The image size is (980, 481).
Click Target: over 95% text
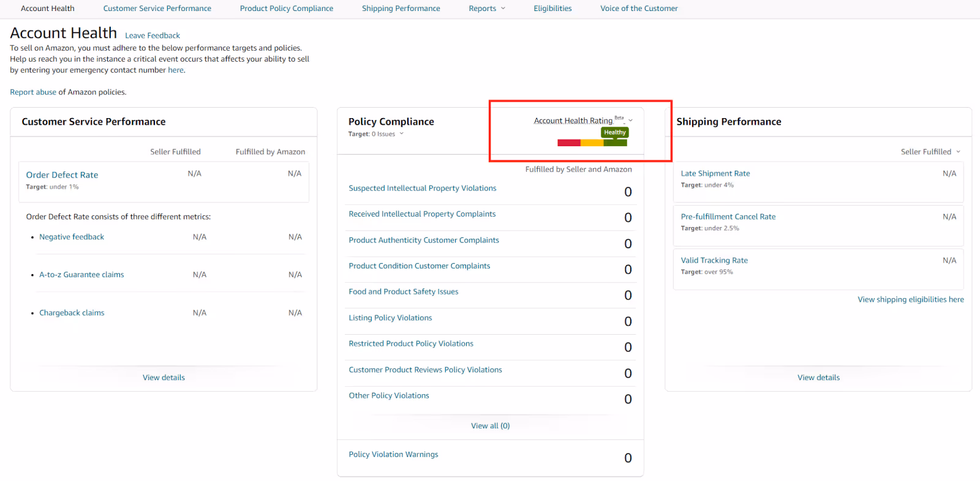(707, 272)
